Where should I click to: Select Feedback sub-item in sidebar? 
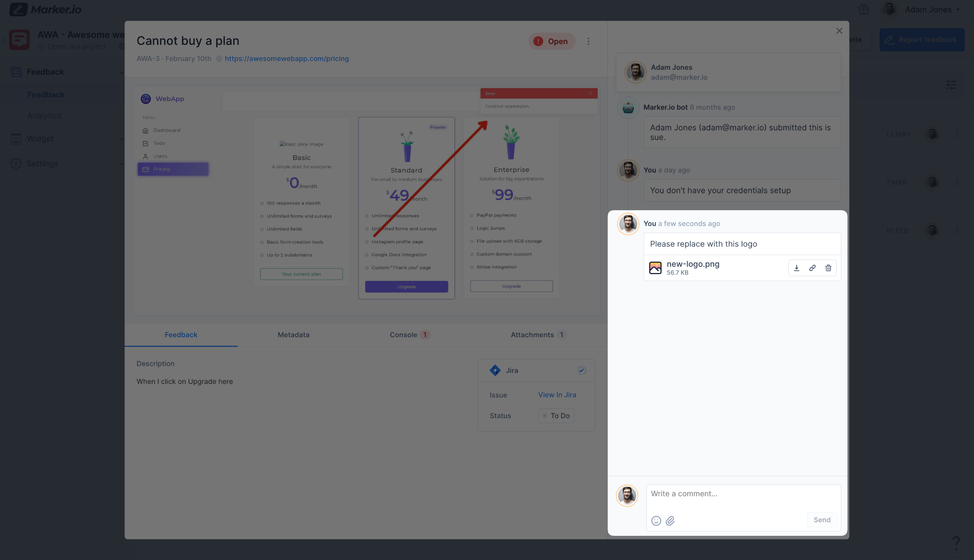point(46,94)
